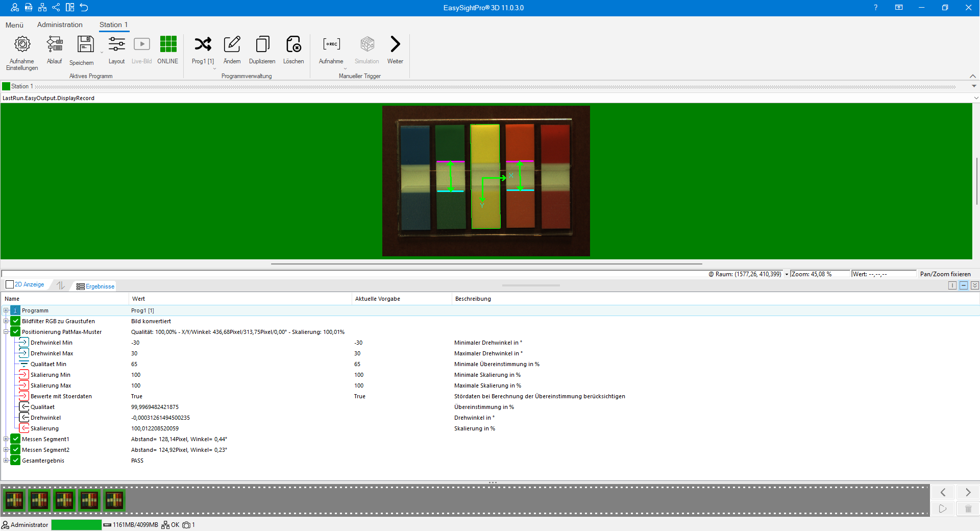Expand the Messen Segment1 tree row

[x=6, y=439]
